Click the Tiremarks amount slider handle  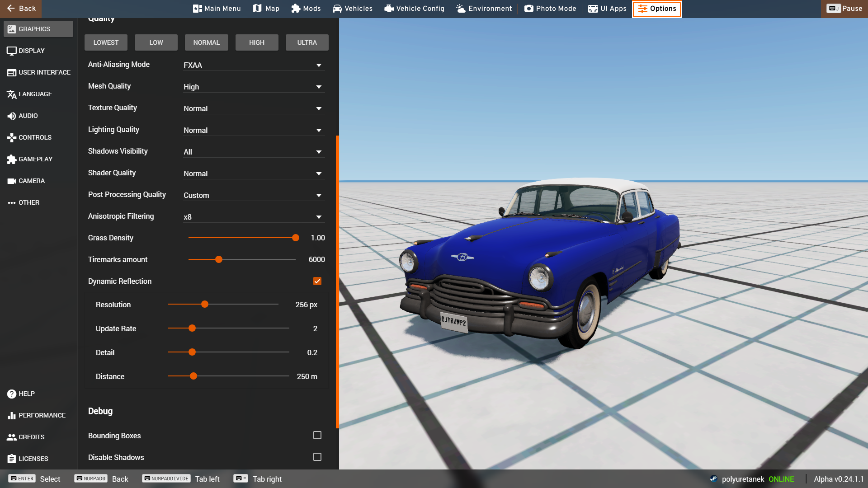[219, 259]
